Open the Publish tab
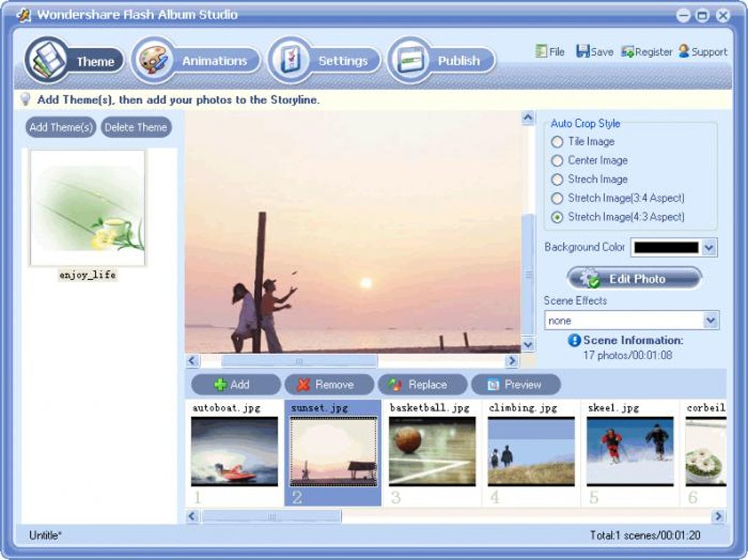 pos(441,61)
